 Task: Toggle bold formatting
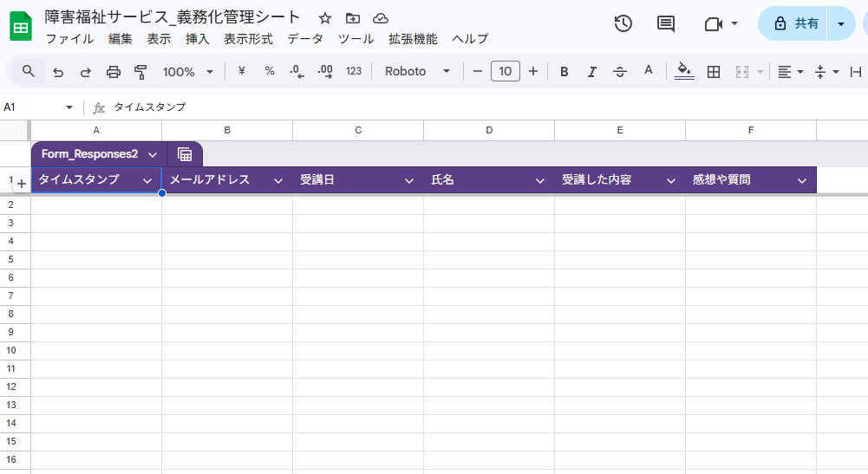coord(565,72)
